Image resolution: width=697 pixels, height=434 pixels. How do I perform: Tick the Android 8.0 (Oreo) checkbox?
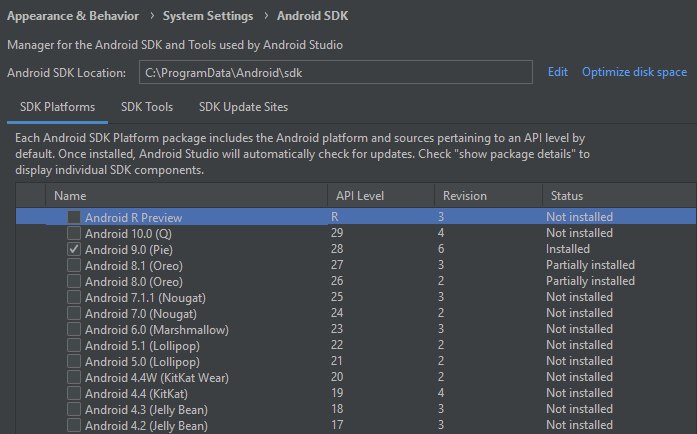tap(74, 281)
